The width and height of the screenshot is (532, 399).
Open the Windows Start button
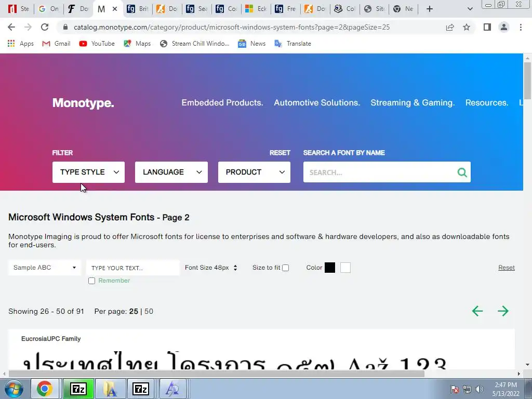coord(14,389)
